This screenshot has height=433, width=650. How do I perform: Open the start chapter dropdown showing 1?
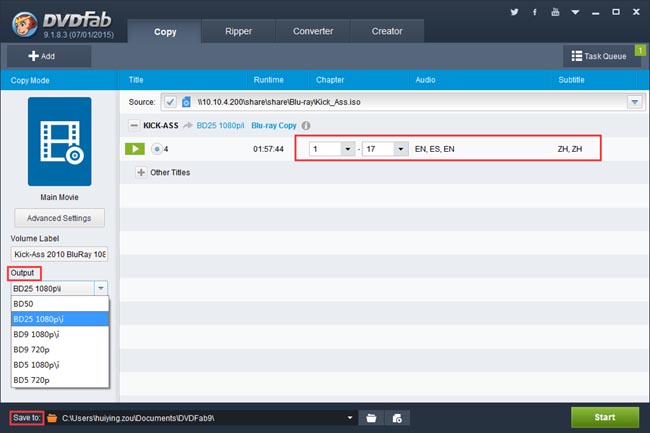tap(347, 149)
